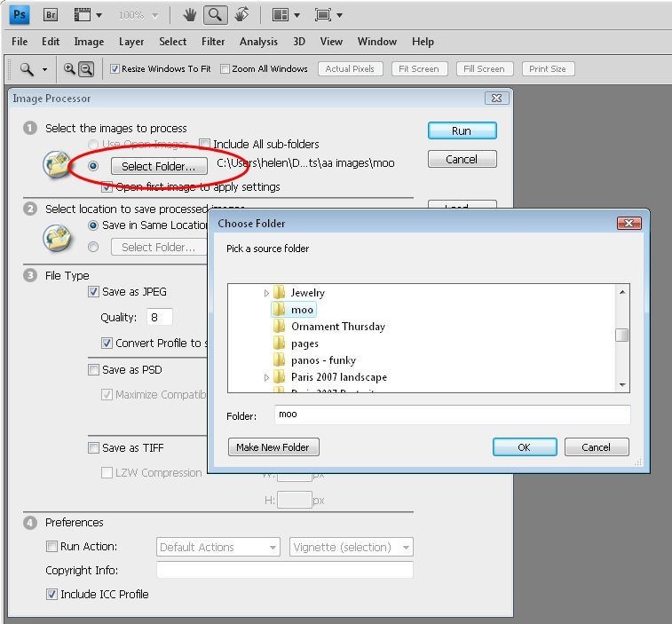Expand the Jewelry folder tree arrow
This screenshot has height=624, width=672.
266,293
